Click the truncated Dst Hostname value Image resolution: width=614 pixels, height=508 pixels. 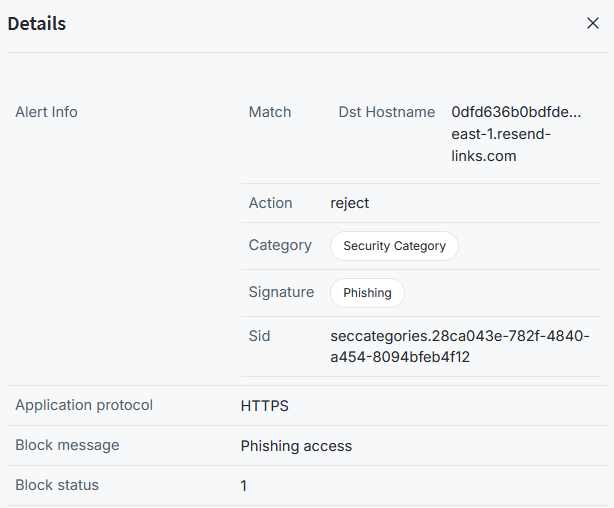coord(516,112)
